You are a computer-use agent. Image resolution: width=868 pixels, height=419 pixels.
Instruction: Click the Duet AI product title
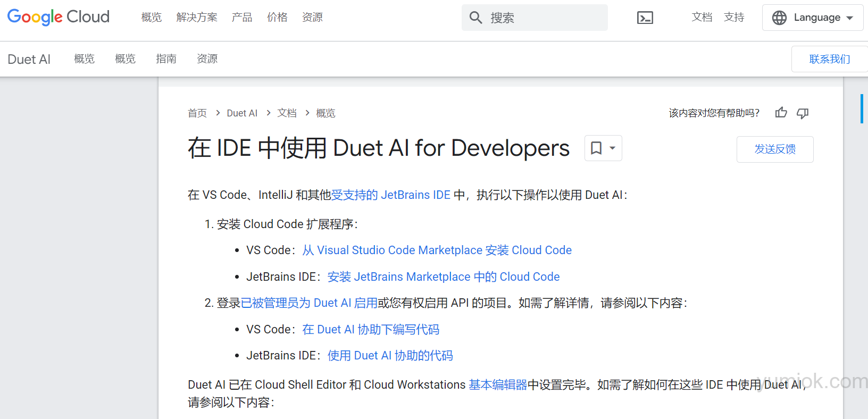(x=29, y=59)
